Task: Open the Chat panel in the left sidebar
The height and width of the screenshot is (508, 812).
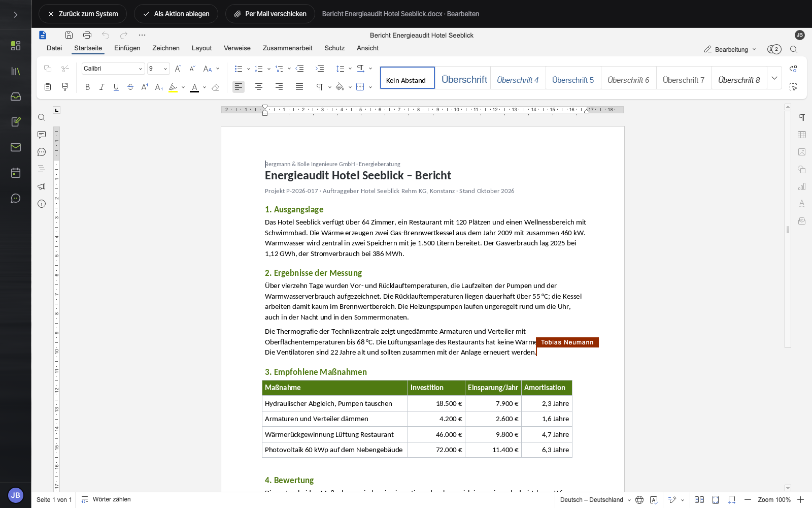Action: pyautogui.click(x=42, y=152)
